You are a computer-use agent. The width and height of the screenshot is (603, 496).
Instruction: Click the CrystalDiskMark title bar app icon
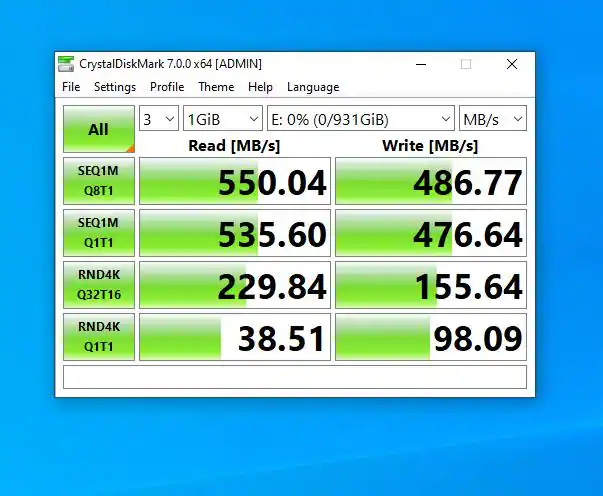pos(67,64)
